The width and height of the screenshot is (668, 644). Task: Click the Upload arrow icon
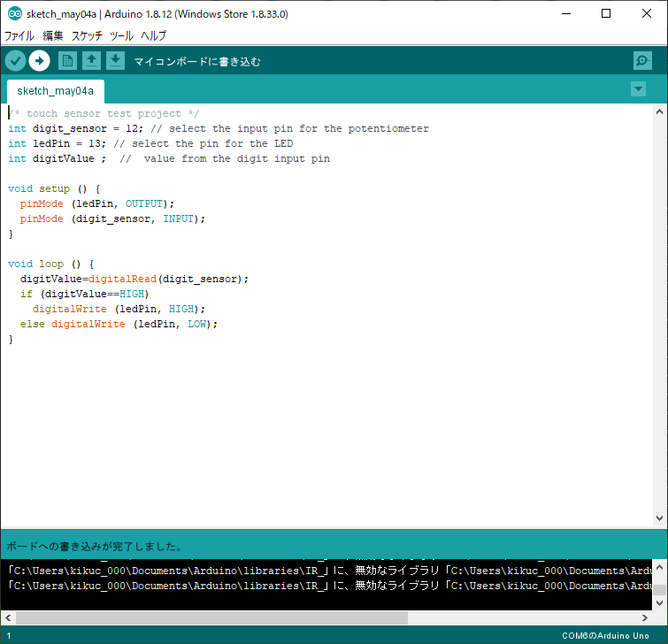[x=39, y=60]
